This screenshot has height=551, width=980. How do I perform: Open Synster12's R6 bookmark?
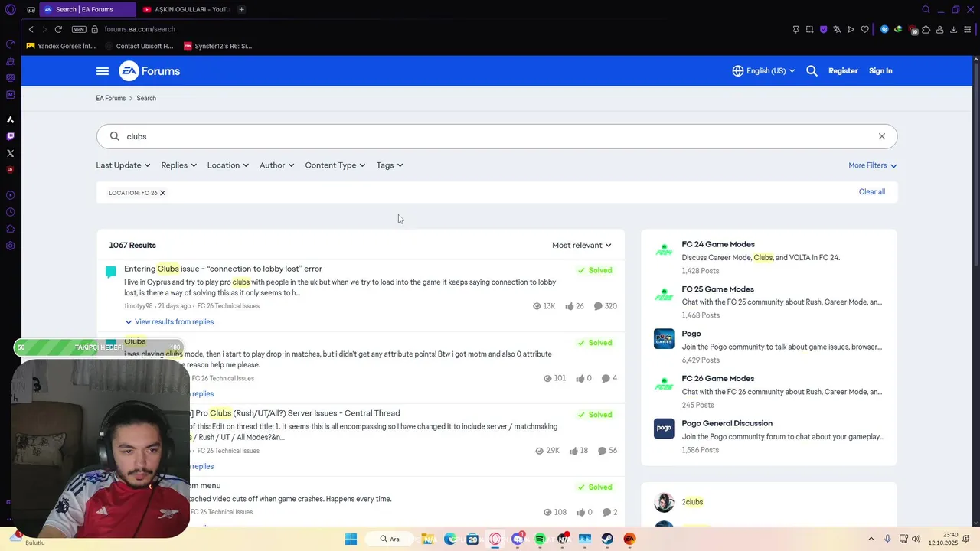click(218, 46)
